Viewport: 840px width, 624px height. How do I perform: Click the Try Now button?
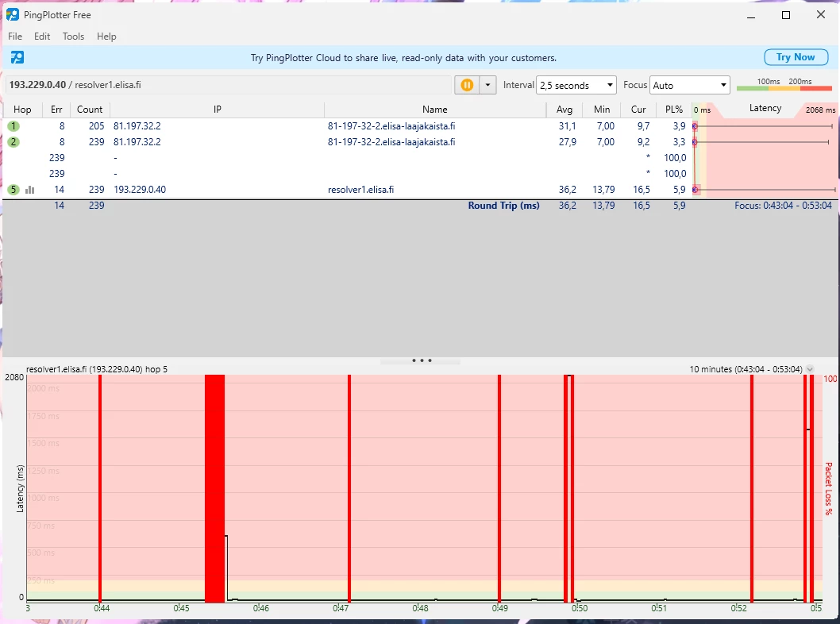[796, 57]
